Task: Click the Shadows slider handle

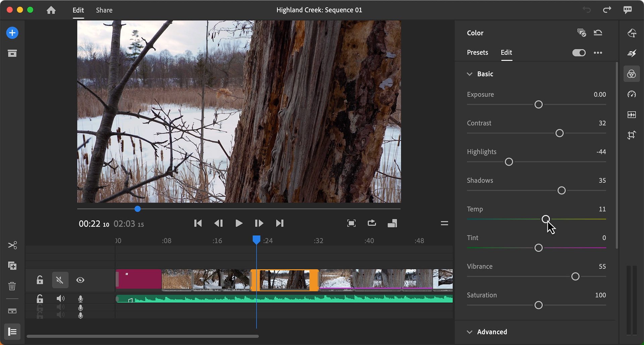Action: point(561,191)
